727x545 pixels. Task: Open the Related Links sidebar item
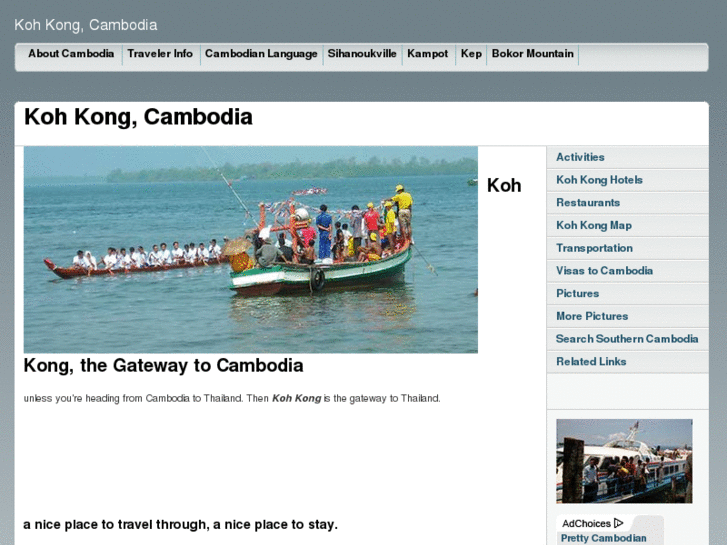pos(591,362)
